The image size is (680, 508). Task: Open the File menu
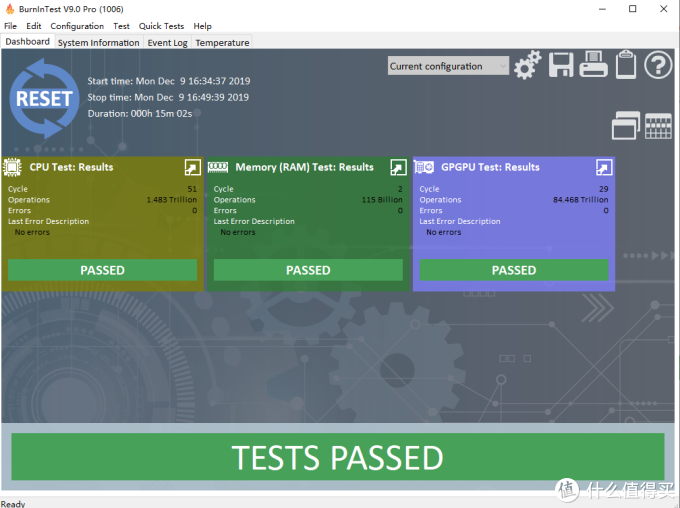coord(10,26)
